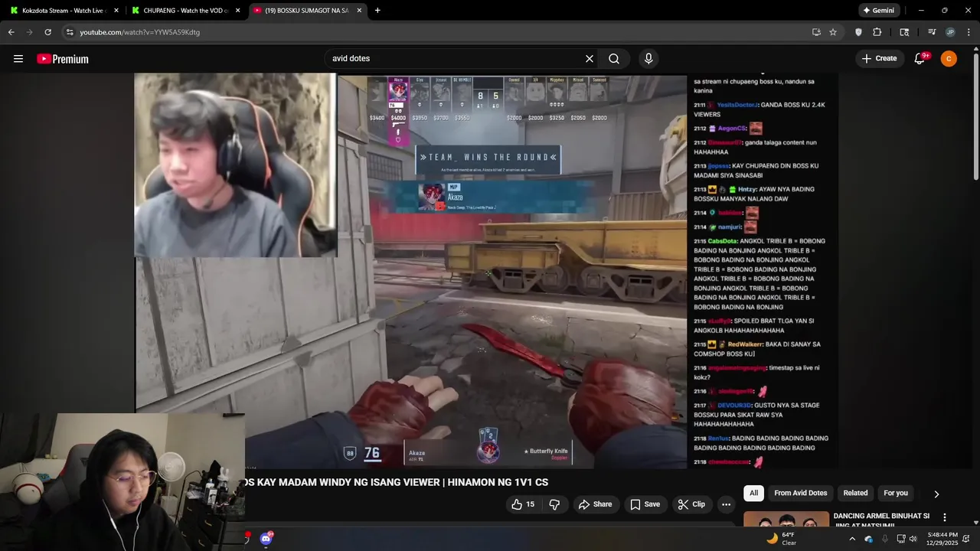Search with your voice microphone button

(x=648, y=59)
